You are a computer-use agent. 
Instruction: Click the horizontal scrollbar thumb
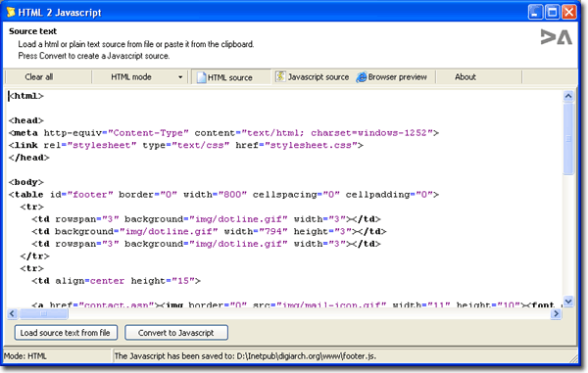[x=43, y=313]
